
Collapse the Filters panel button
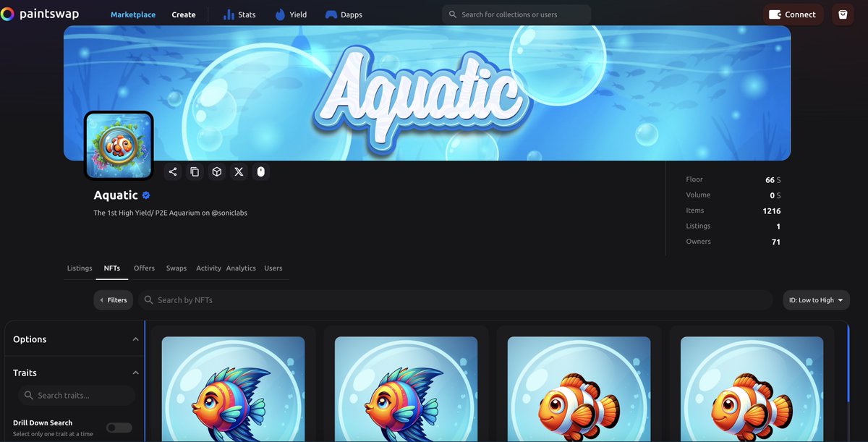coord(114,300)
